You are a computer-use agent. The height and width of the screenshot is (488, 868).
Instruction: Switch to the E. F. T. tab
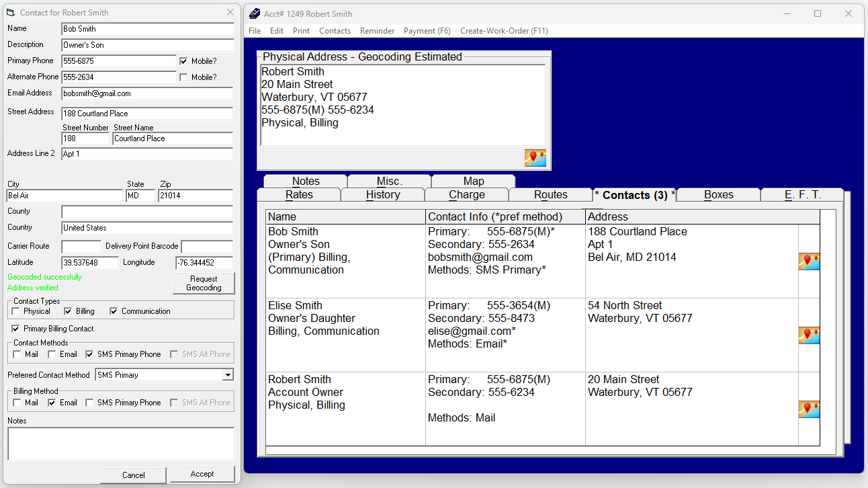pyautogui.click(x=802, y=195)
